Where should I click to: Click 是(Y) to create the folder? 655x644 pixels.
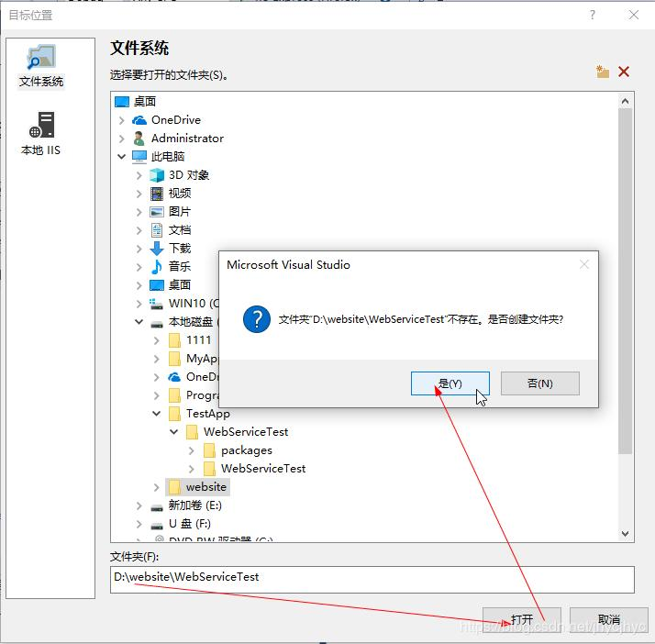450,383
